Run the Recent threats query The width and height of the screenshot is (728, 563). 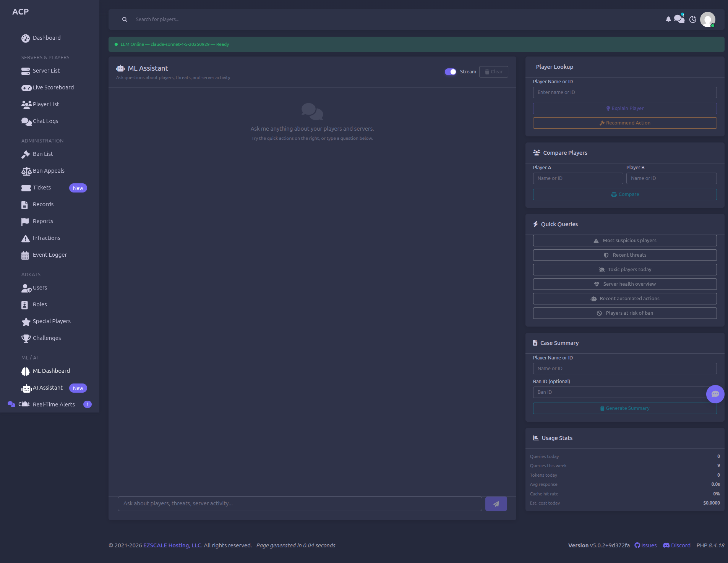(625, 255)
